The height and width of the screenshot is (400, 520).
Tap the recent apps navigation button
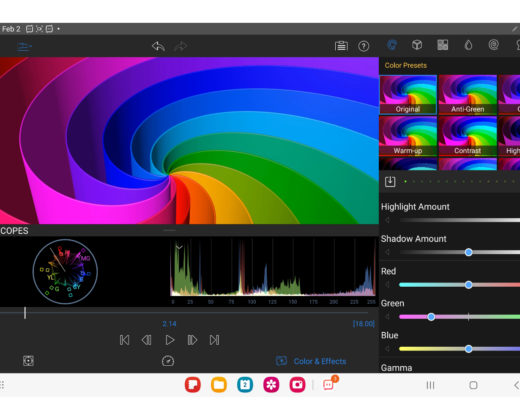[x=430, y=385]
